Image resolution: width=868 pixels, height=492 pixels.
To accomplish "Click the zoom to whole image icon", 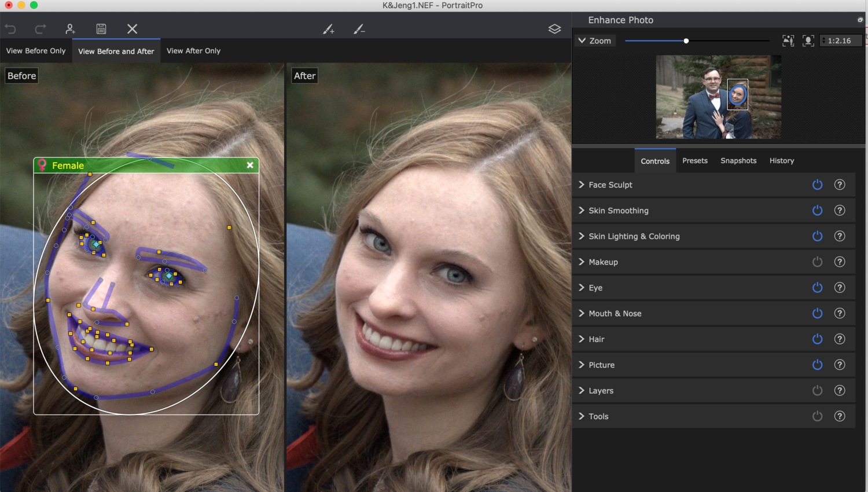I will coord(788,41).
